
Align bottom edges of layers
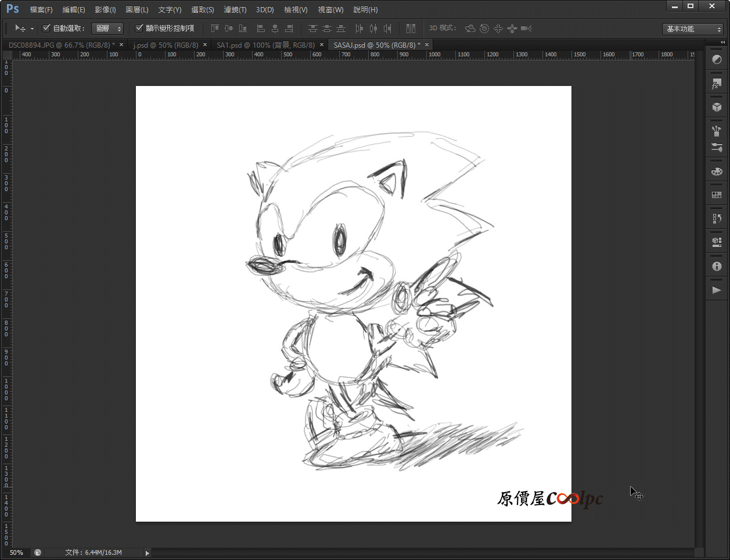[x=243, y=28]
